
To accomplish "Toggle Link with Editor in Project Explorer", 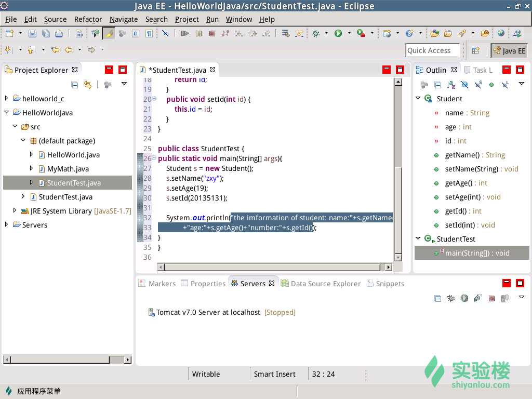I will 88,85.
